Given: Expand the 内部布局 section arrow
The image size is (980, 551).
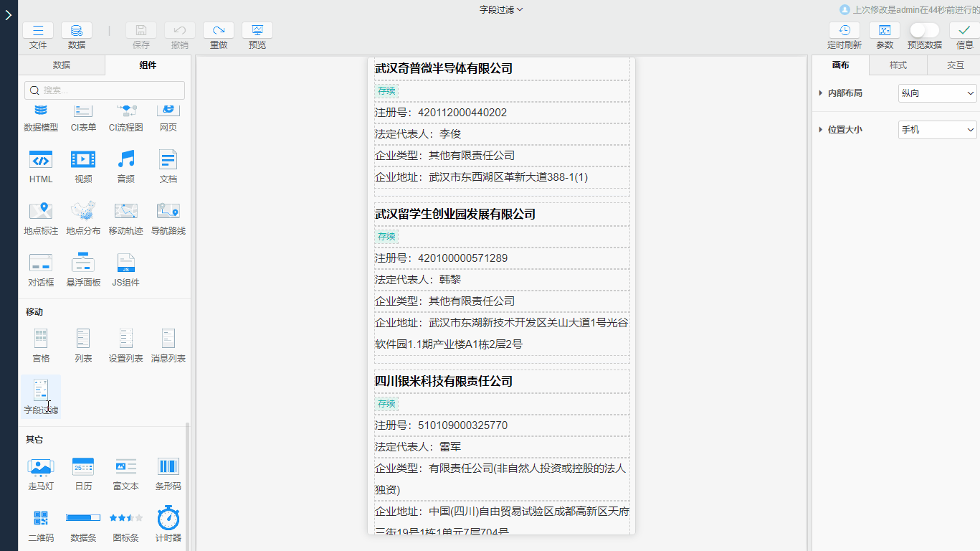Looking at the screenshot, I should [820, 93].
